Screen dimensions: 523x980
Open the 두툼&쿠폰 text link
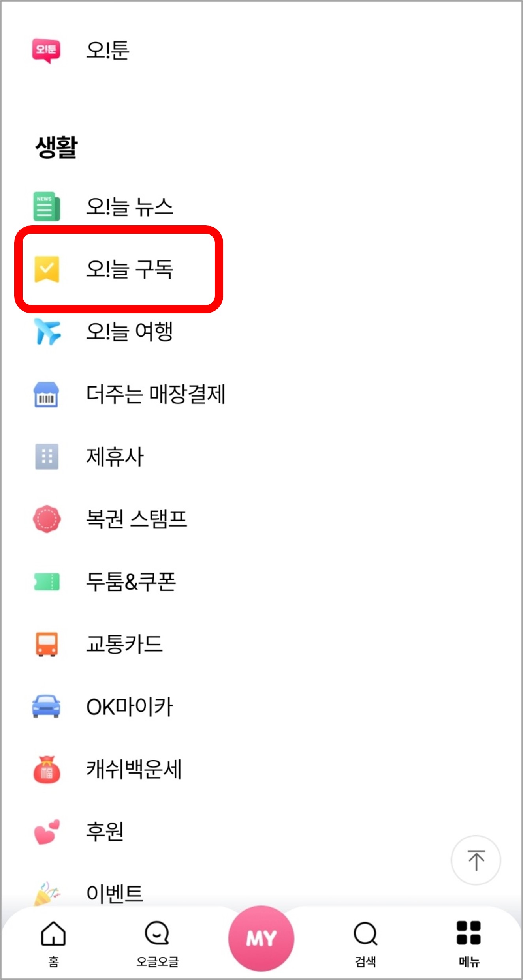pyautogui.click(x=131, y=581)
